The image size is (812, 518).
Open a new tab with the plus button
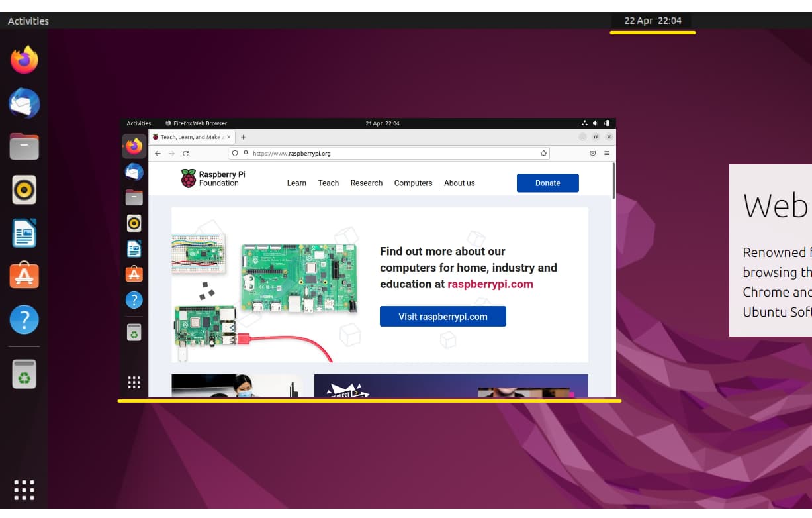pos(243,137)
